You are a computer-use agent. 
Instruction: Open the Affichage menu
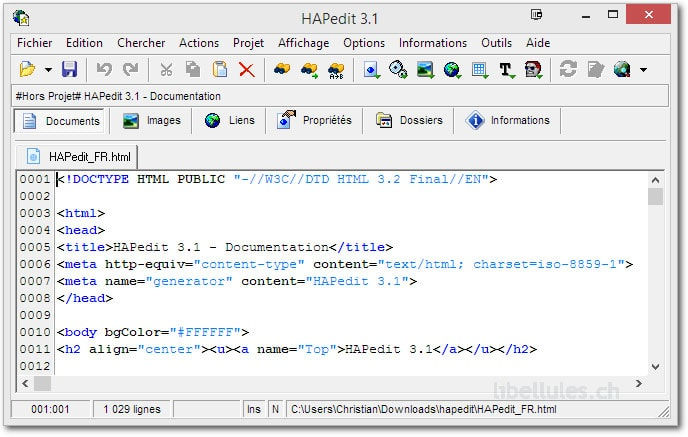303,43
